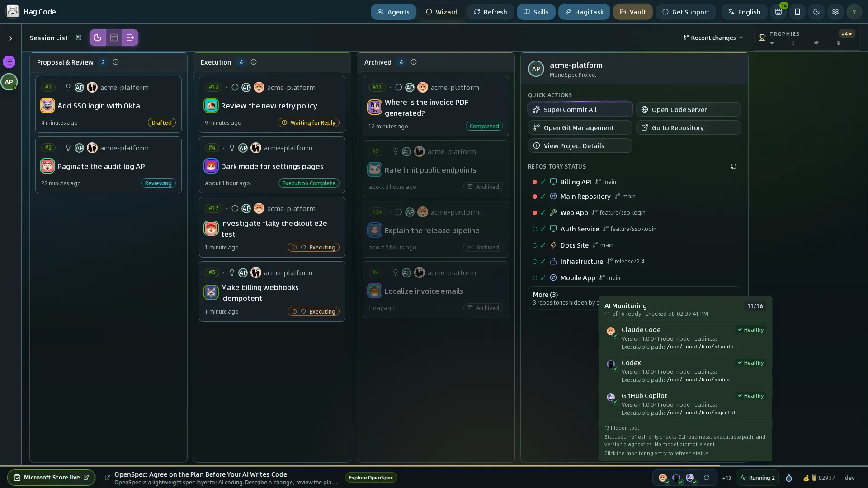Refresh the repository status icon
The image size is (868, 488).
(734, 166)
